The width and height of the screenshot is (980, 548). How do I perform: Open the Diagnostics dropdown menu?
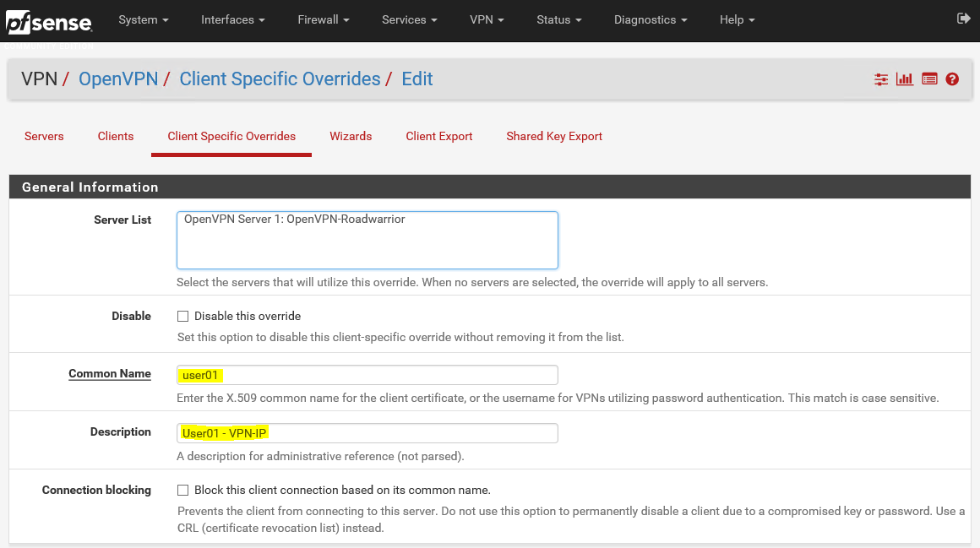click(650, 19)
